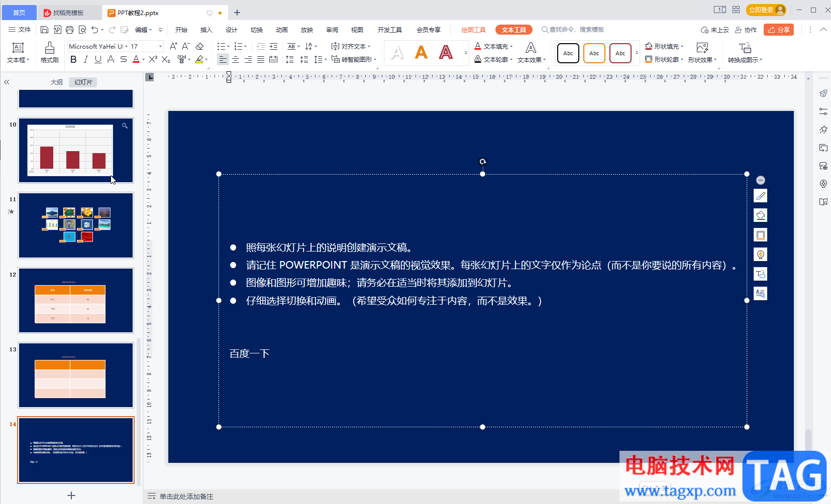Click the notes area '单击此处添加备注'
The image size is (831, 504).
coord(186,496)
